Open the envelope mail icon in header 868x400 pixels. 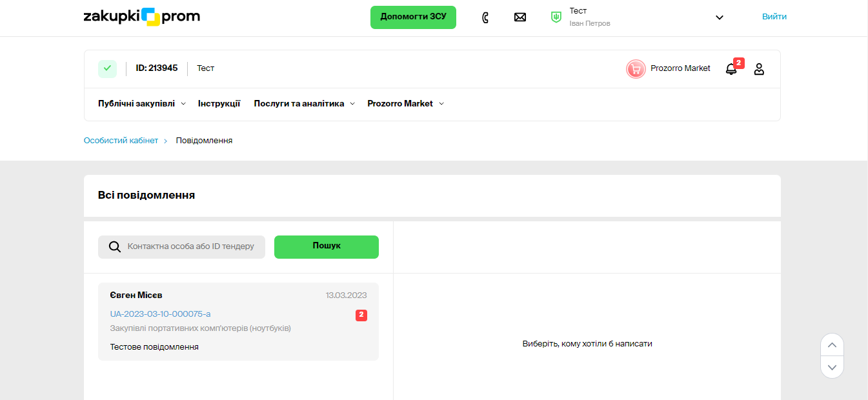pos(520,17)
